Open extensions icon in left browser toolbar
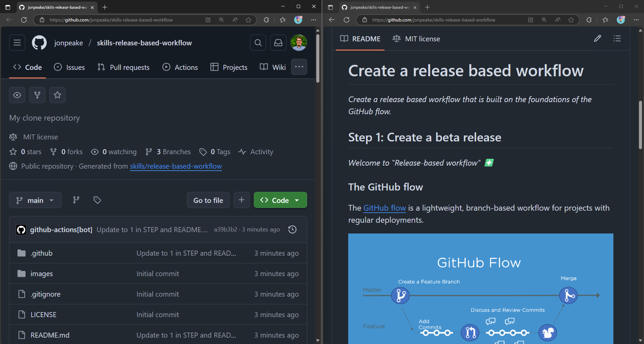644x344 pixels. tap(266, 20)
